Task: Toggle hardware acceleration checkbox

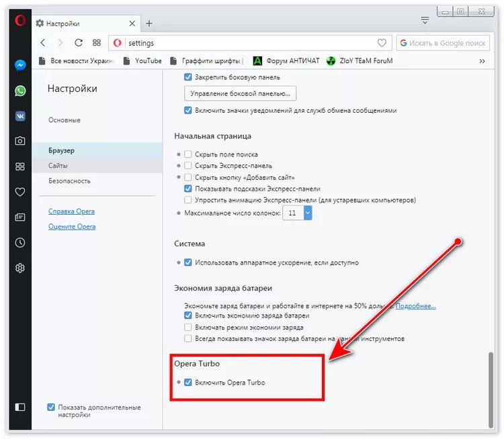Action: [188, 262]
